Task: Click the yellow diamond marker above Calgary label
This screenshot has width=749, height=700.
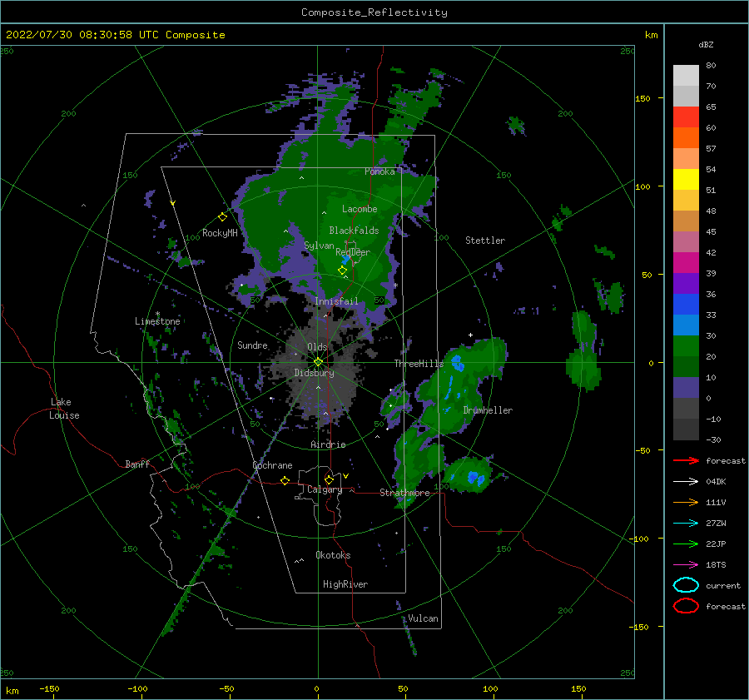Action: click(x=329, y=479)
